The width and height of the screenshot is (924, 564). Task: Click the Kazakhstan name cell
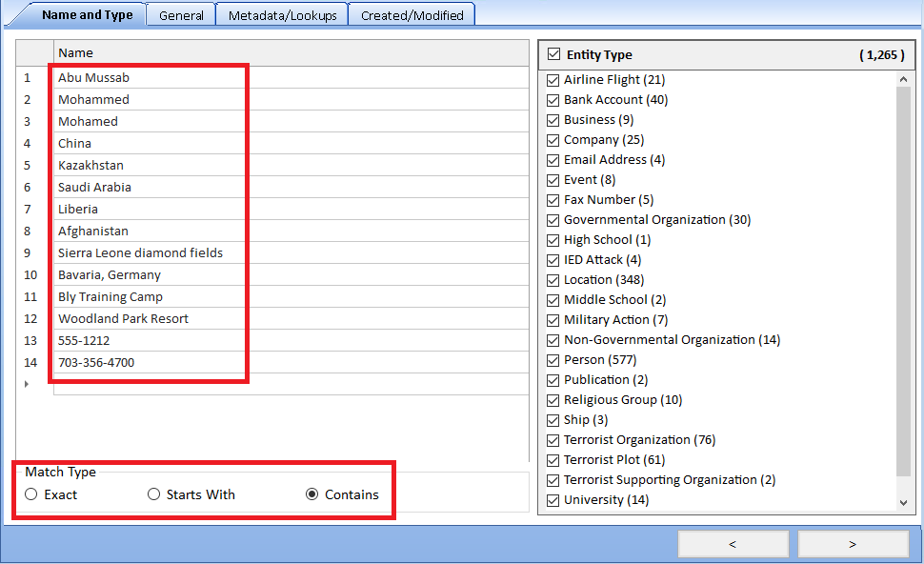(x=291, y=165)
